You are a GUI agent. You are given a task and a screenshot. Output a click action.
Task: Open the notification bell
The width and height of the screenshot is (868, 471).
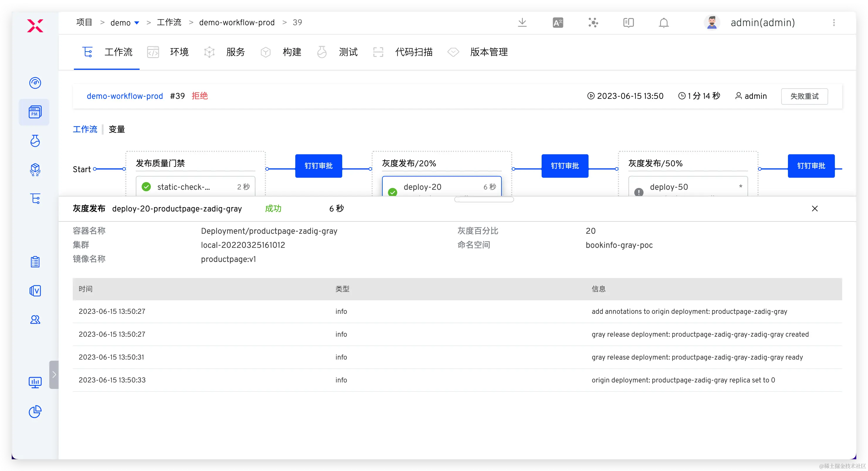point(664,23)
